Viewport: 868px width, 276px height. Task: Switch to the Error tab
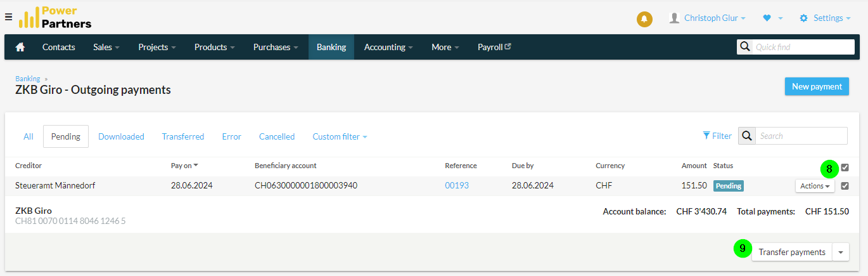coord(231,136)
